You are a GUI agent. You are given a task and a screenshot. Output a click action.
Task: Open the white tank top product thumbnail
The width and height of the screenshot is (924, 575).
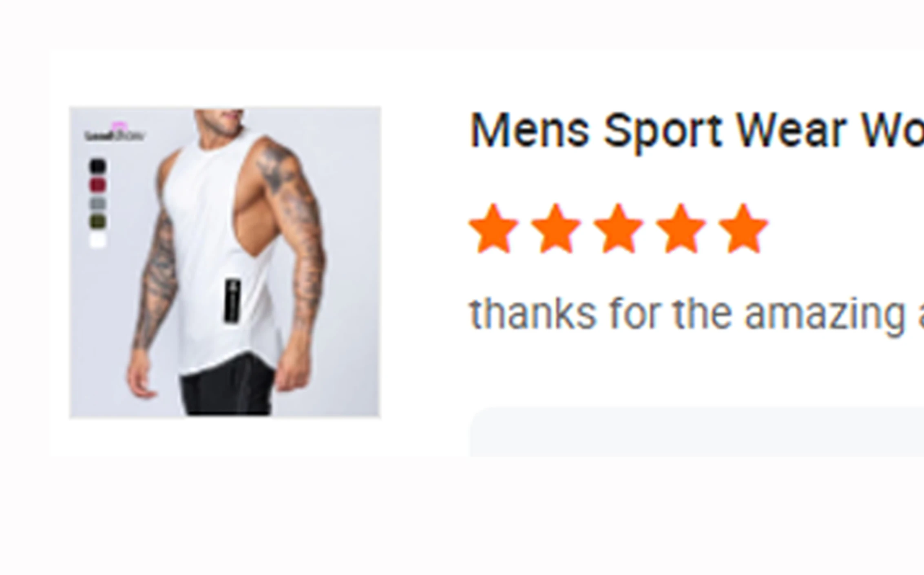coord(225,262)
